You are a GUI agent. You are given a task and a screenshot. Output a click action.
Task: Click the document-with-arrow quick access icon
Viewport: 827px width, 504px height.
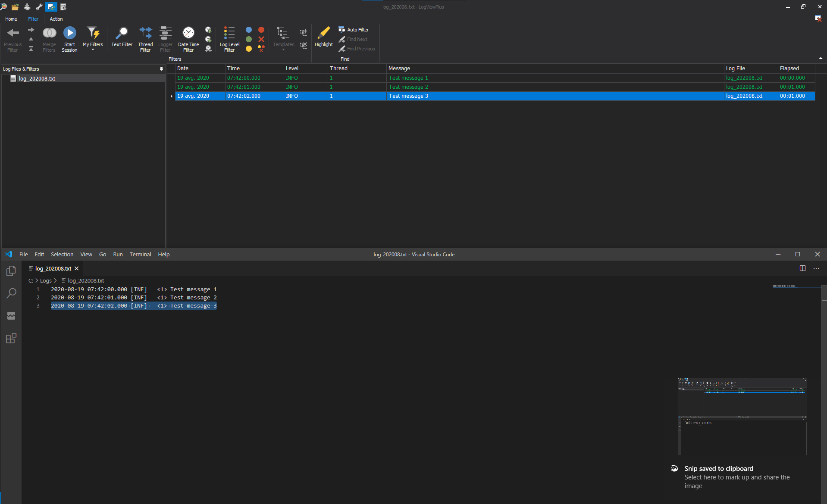pos(63,7)
